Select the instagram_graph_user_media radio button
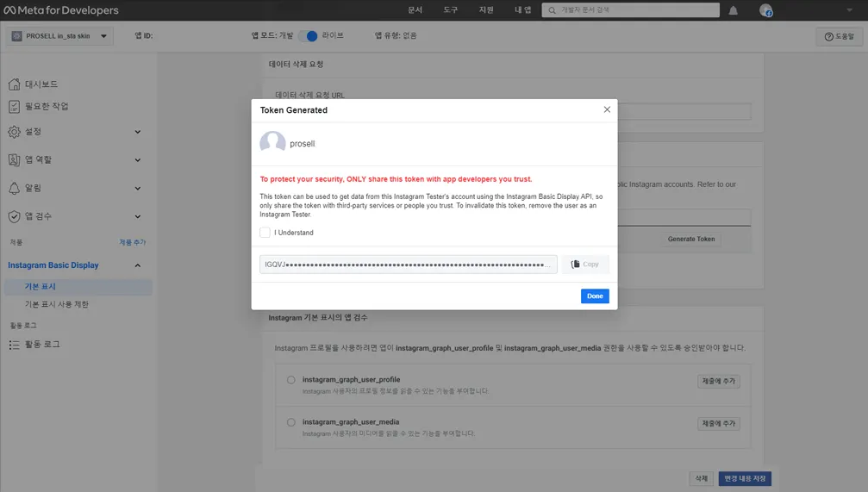This screenshot has width=868, height=492. [x=291, y=422]
